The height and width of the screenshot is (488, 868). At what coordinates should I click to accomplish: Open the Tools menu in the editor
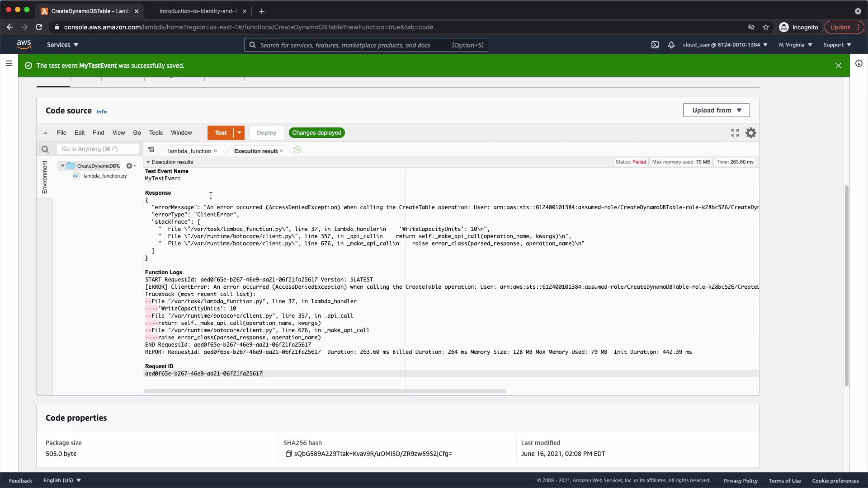(156, 133)
